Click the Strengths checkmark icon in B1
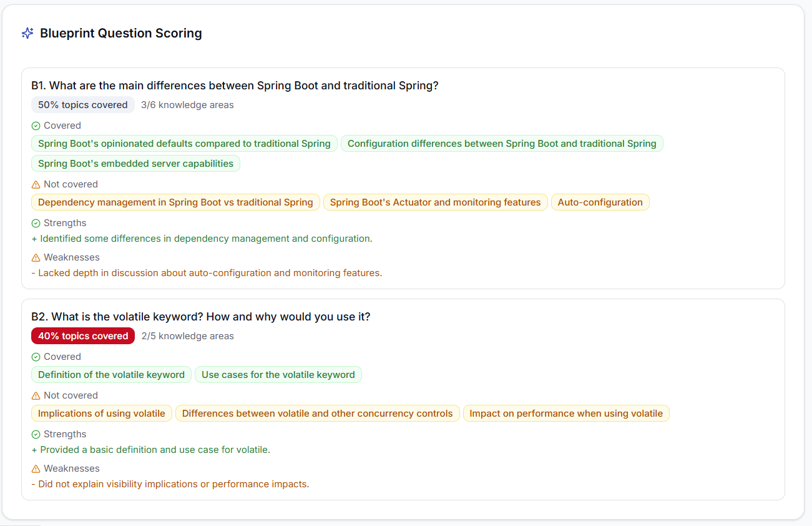The image size is (812, 526). click(36, 223)
